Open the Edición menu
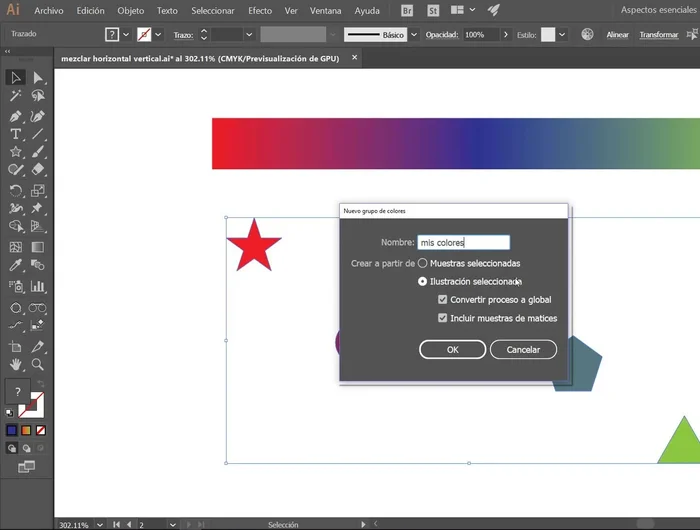 point(90,10)
